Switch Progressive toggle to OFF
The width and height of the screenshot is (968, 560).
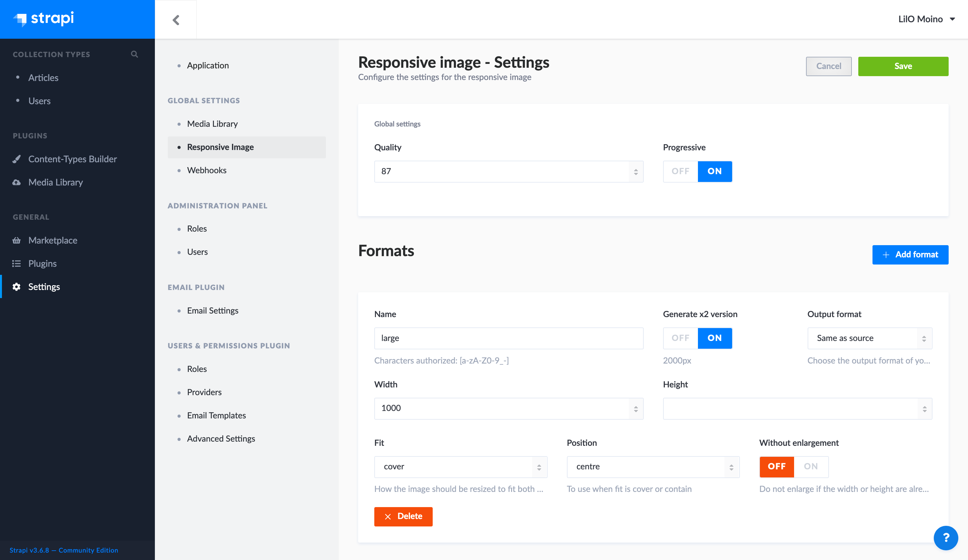[680, 171]
